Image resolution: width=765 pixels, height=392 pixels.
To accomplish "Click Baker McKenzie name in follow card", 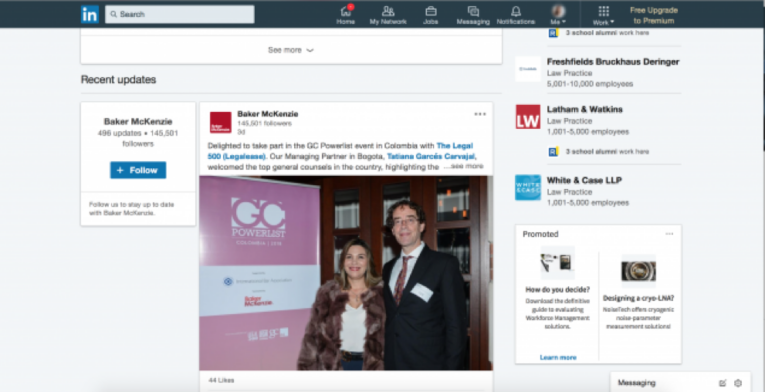I will click(138, 122).
